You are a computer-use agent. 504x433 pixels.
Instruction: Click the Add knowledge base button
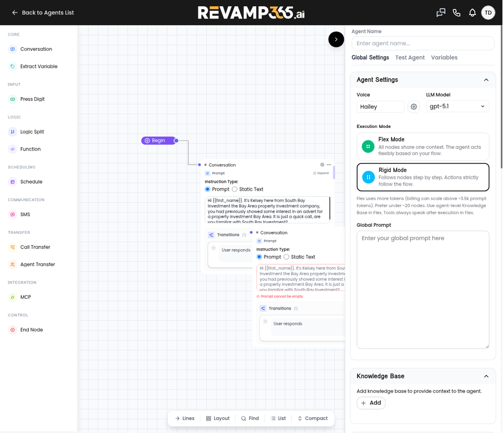point(371,403)
